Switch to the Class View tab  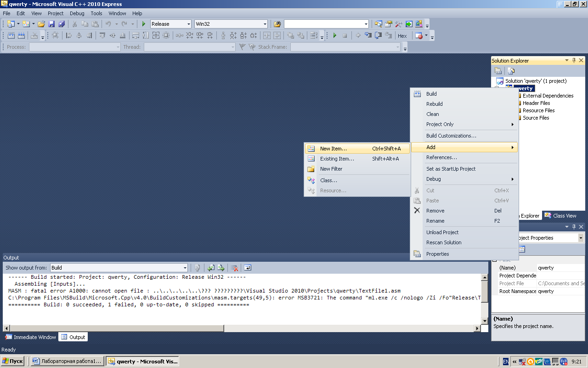click(560, 215)
